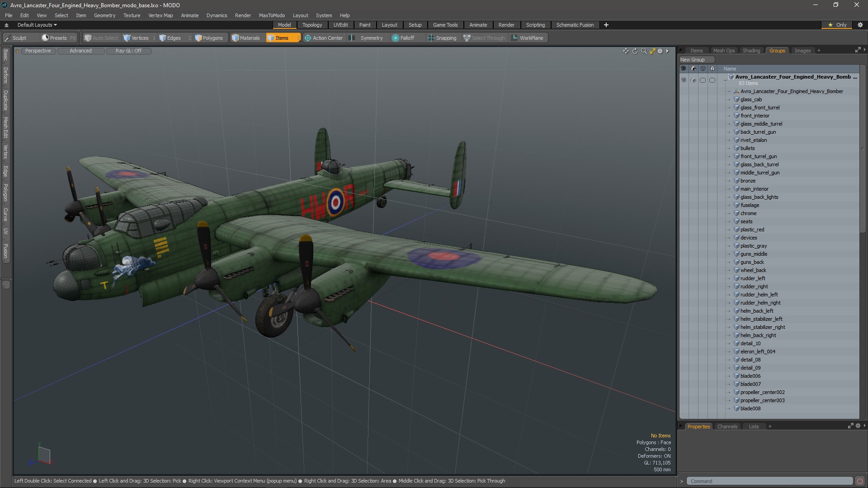Open the layout settings gear at top right

click(860, 25)
